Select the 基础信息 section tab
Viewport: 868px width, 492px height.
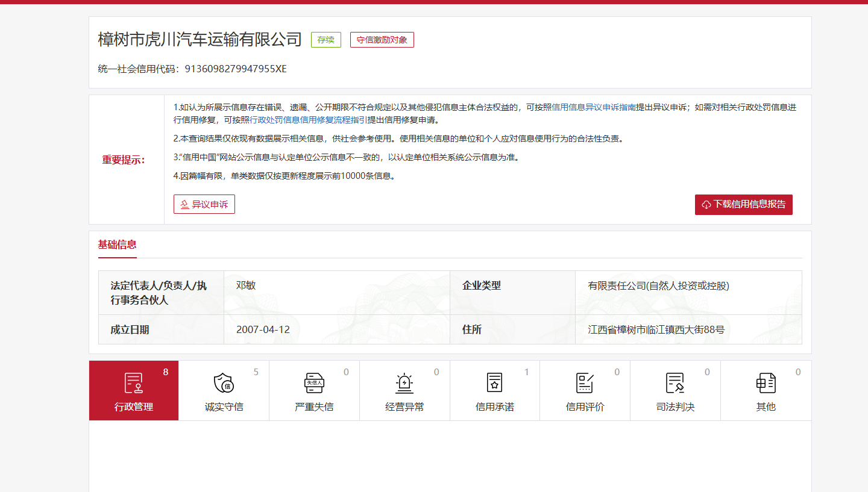pyautogui.click(x=118, y=244)
